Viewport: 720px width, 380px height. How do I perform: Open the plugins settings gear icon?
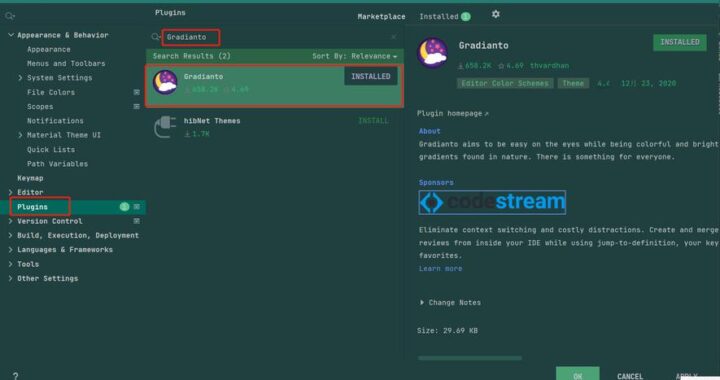point(495,14)
